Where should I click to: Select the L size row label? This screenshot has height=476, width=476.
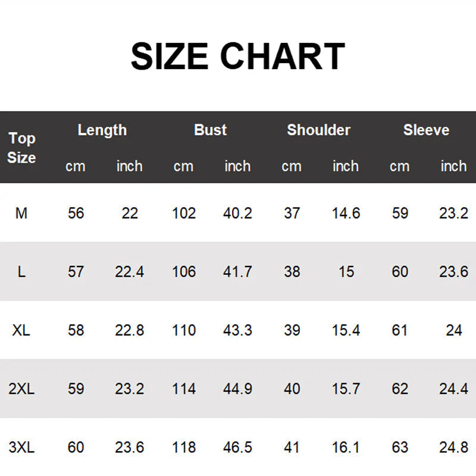[x=21, y=271]
